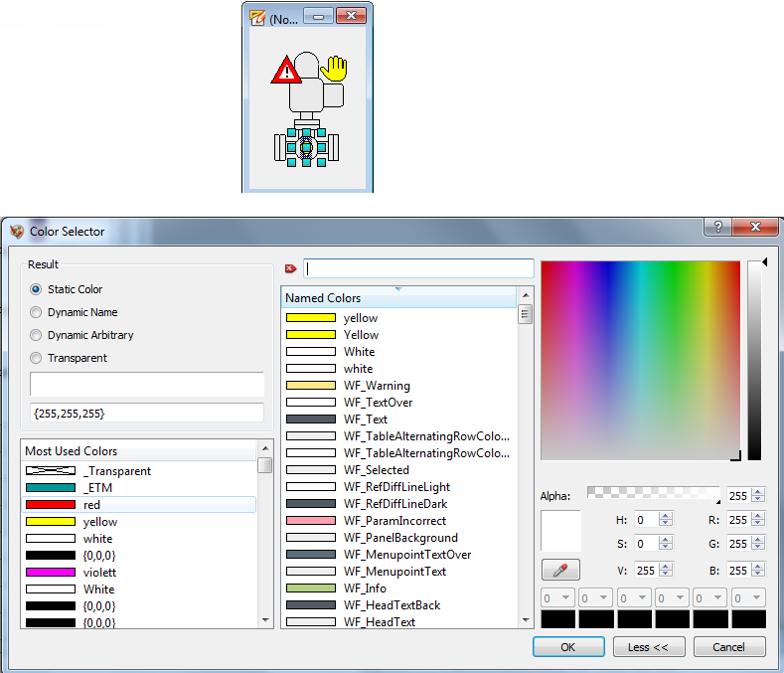784x673 pixels.
Task: Pick violett from Most Used Colors
Action: click(98, 573)
